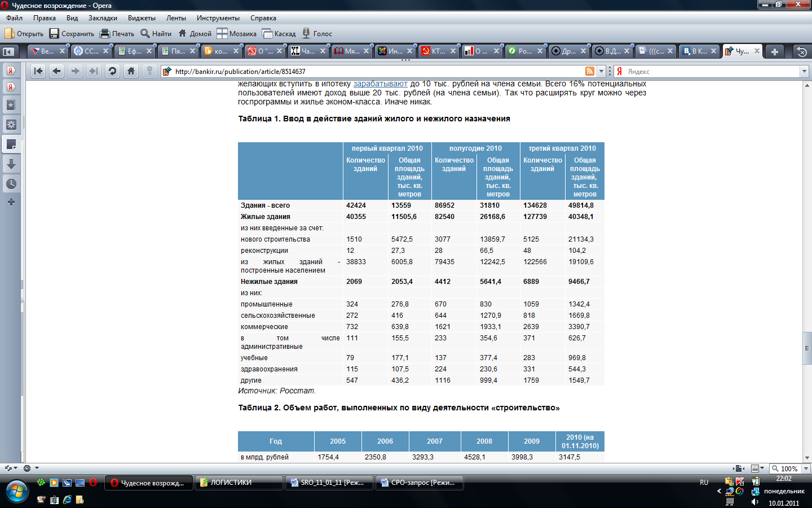
Task: Click the scrollbar down arrow
Action: [x=807, y=458]
